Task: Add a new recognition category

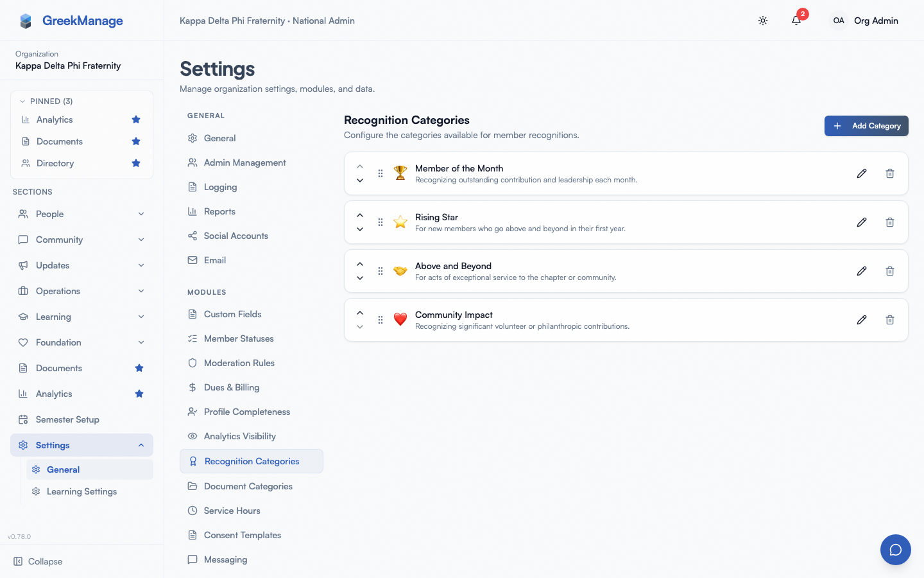Action: click(x=866, y=126)
